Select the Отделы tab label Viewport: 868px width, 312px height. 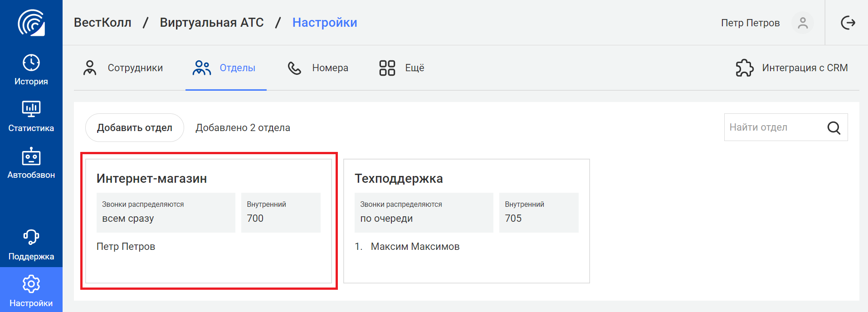click(x=238, y=68)
